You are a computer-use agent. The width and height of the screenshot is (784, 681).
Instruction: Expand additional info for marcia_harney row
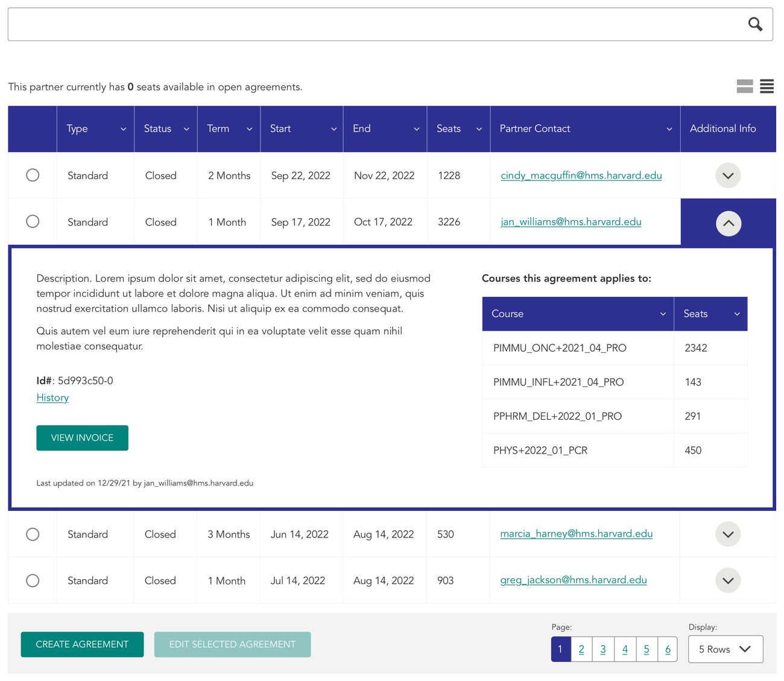tap(728, 534)
